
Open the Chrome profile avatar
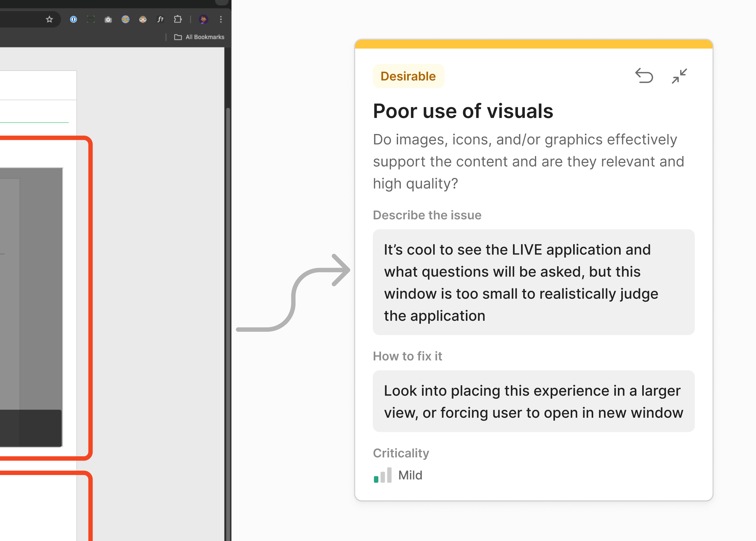pyautogui.click(x=203, y=19)
